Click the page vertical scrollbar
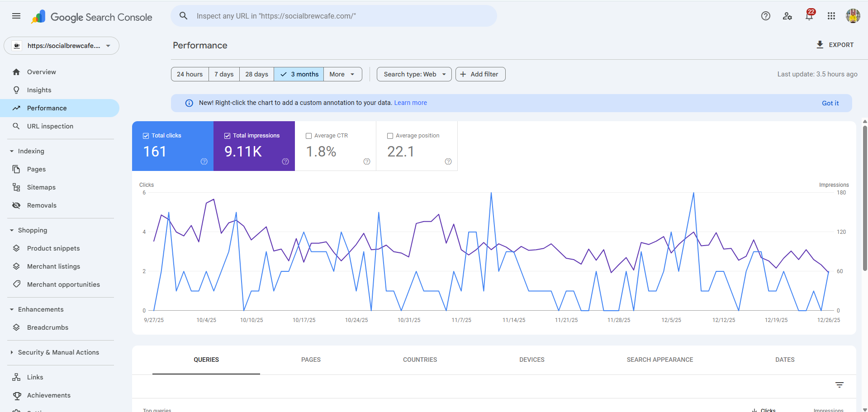Screen dimensions: 868x412 864,199
